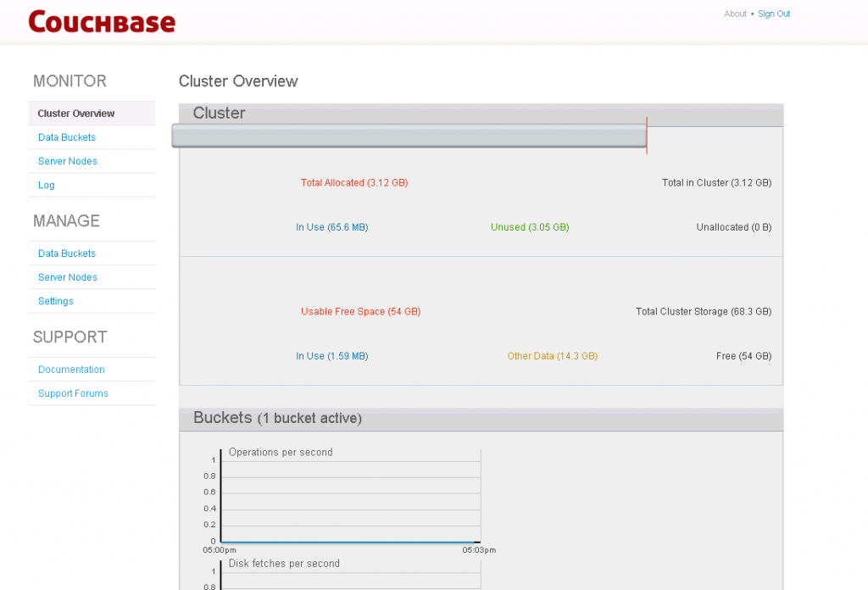The height and width of the screenshot is (590, 868).
Task: Open Data Buckets under Monitor
Action: click(x=66, y=137)
